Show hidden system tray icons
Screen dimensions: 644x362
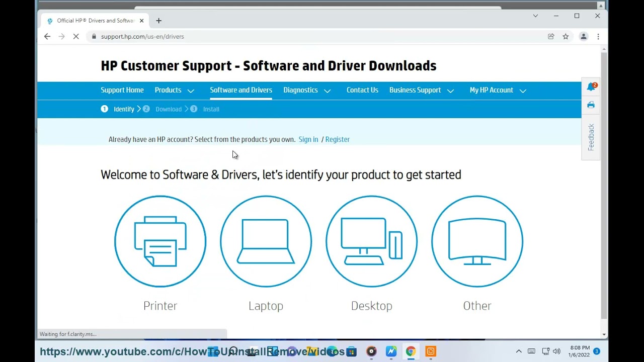tap(519, 351)
